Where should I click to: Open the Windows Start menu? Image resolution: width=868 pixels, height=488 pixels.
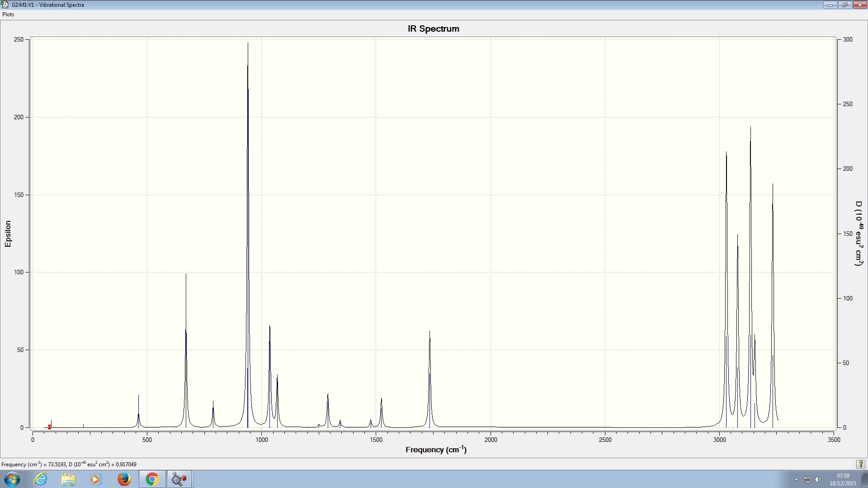click(12, 479)
